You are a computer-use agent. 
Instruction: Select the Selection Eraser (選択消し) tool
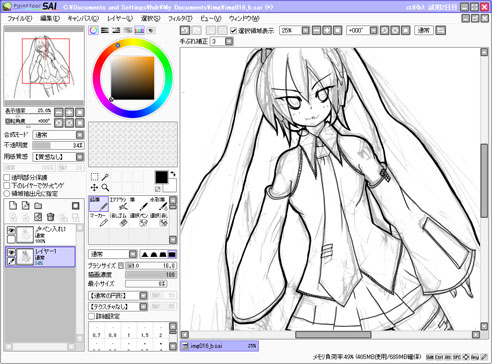[159, 220]
